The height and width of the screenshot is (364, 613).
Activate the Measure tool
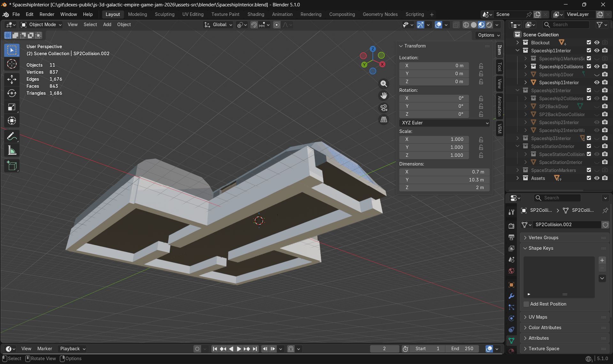coord(12,150)
